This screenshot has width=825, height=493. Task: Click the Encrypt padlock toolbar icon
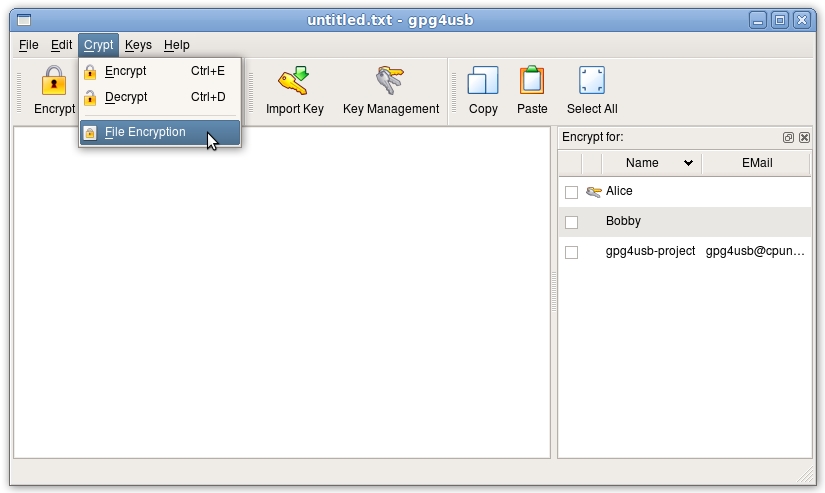pyautogui.click(x=54, y=81)
